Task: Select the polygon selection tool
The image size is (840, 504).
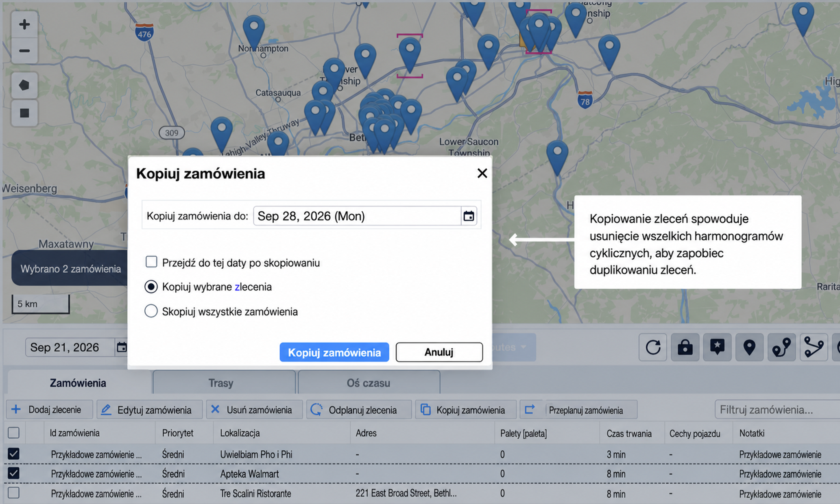Action: pos(24,85)
